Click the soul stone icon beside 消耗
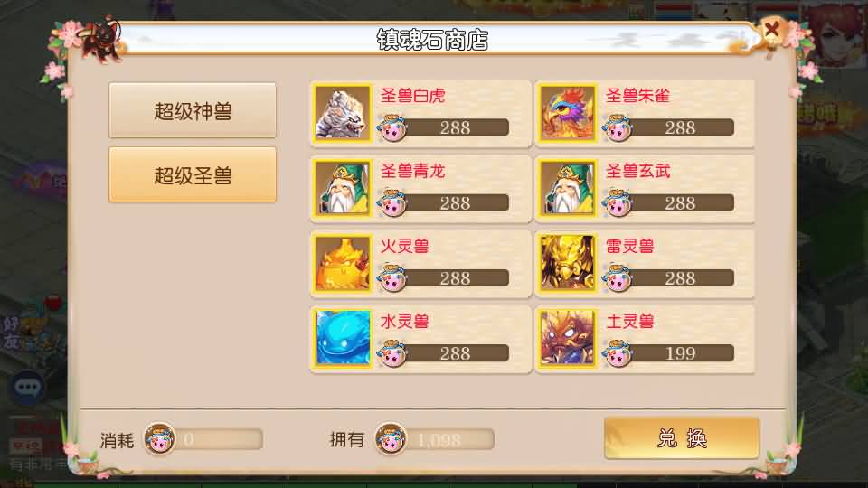This screenshot has height=488, width=868. 159,439
